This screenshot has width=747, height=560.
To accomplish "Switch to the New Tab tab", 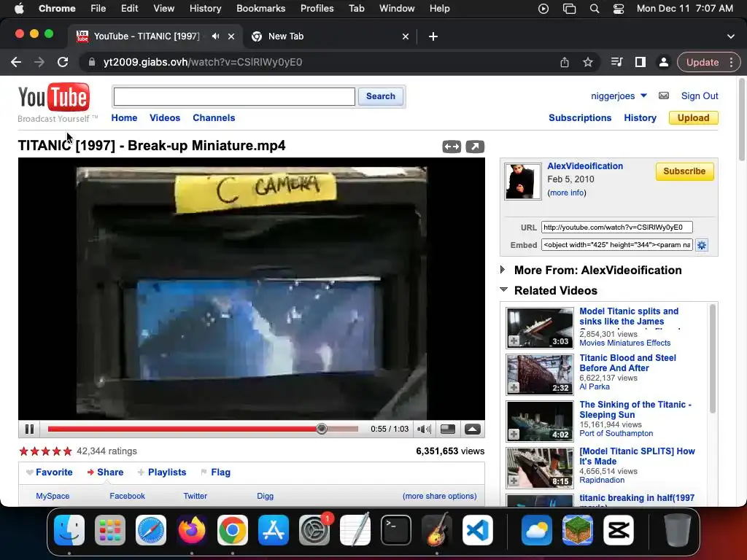I will tap(330, 36).
